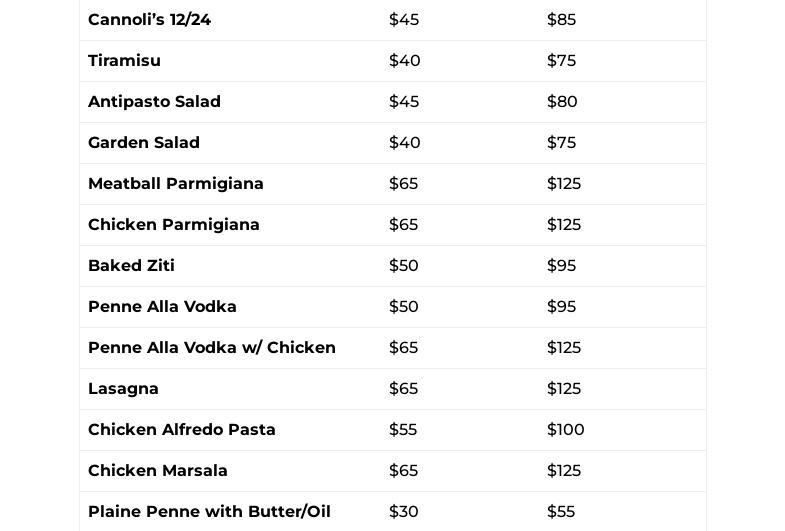The height and width of the screenshot is (531, 785).
Task: Click Penne Alla Vodka w/ Chicken text
Action: point(212,348)
